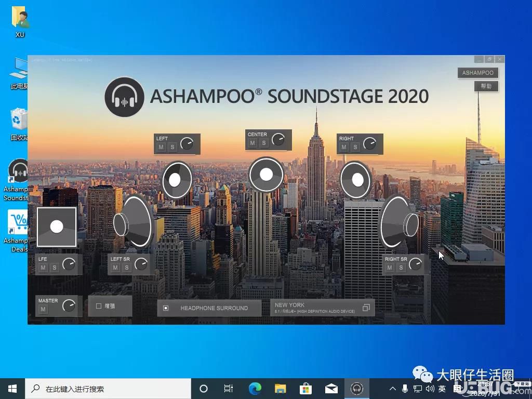Select the LFE subwoofer icon
The width and height of the screenshot is (532, 399).
(57, 227)
